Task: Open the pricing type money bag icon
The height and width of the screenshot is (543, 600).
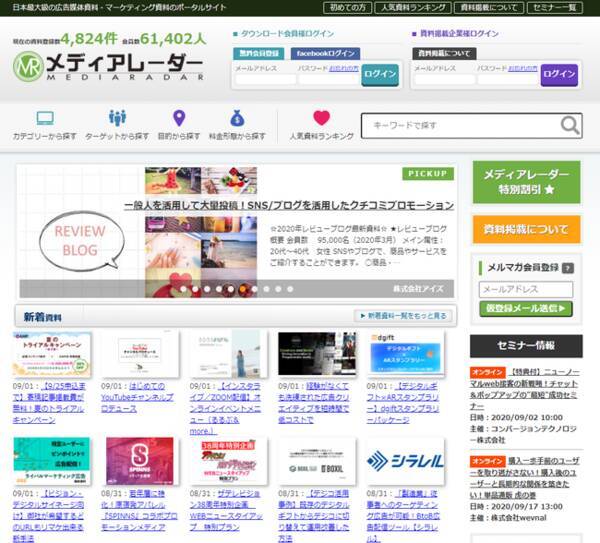Action: 237,118
